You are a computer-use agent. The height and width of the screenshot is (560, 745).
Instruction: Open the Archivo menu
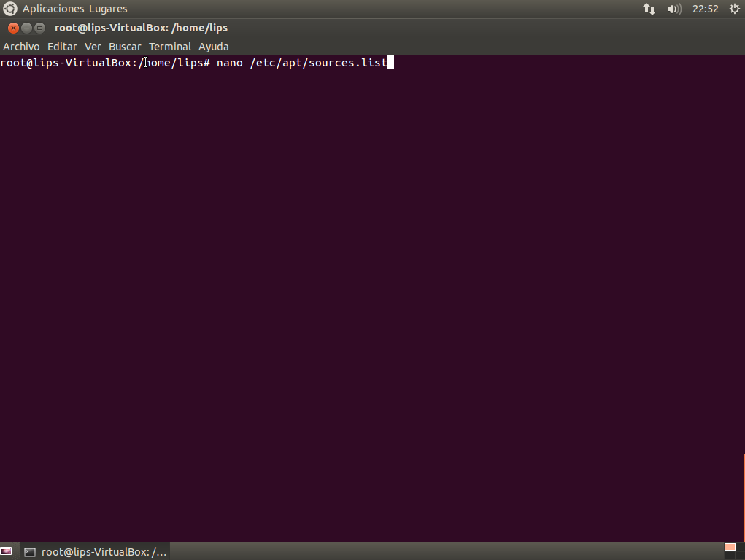point(21,46)
